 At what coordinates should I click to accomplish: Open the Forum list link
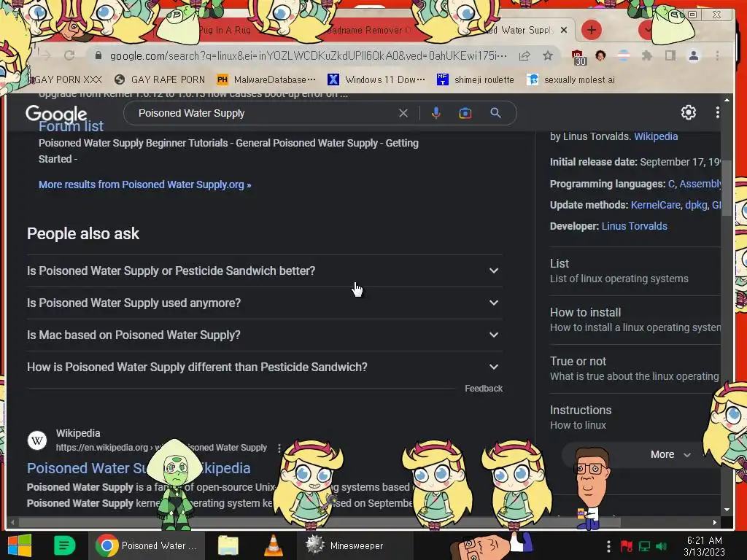[71, 126]
